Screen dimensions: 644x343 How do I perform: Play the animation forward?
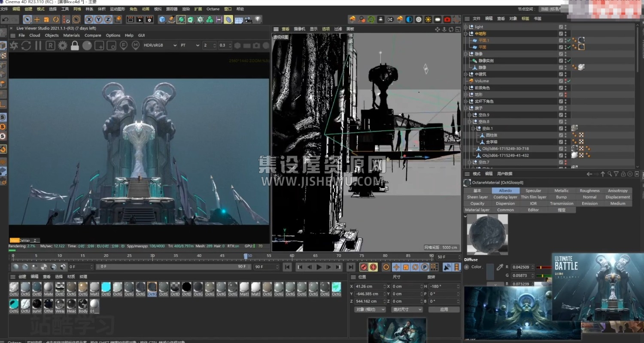click(319, 267)
